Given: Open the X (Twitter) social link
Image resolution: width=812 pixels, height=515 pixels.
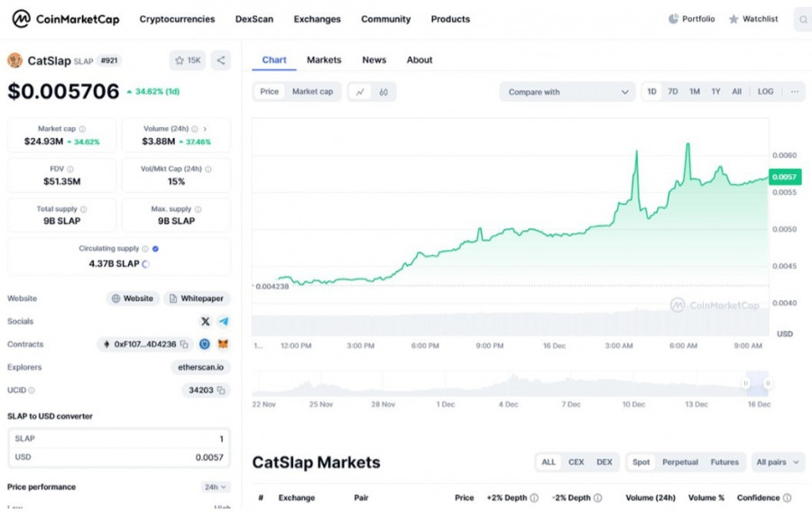Looking at the screenshot, I should [206, 321].
